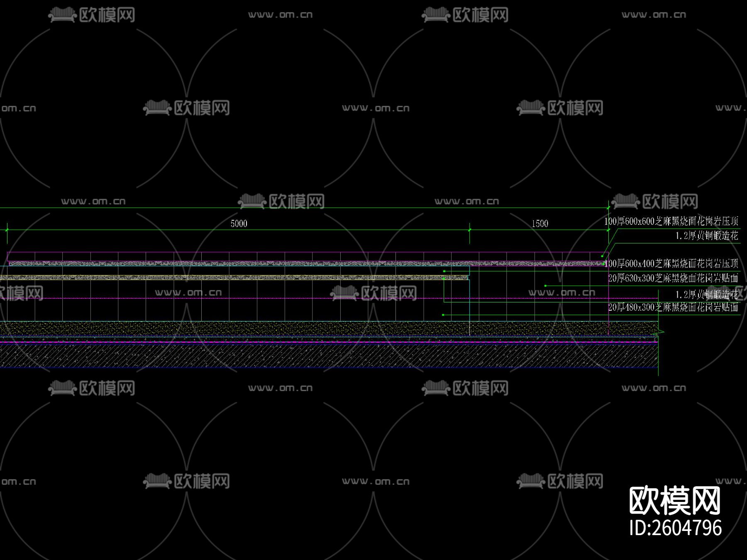Select the beige textured strip below the coping
The height and width of the screenshot is (560, 747).
[x=234, y=278]
